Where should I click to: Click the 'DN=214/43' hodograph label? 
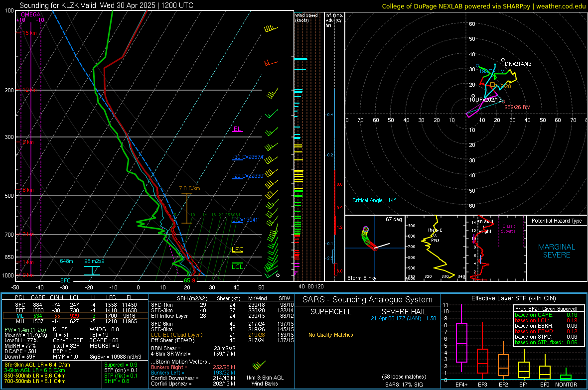point(518,64)
